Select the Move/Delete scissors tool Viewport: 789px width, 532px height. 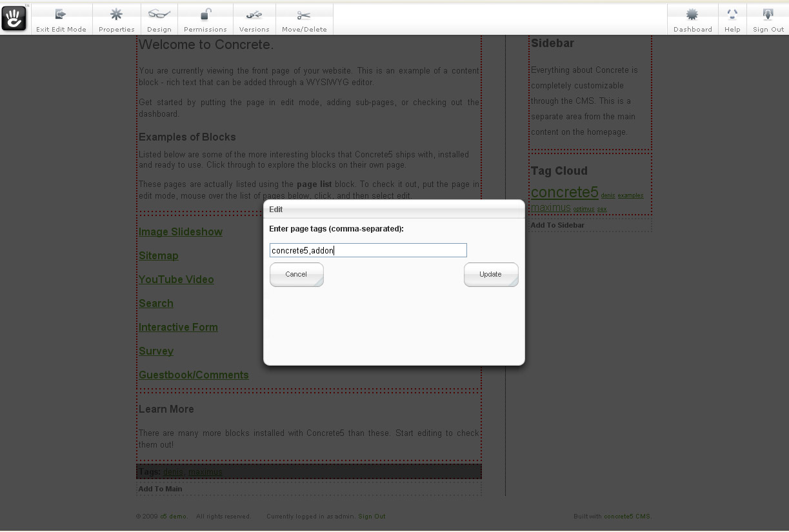pyautogui.click(x=305, y=19)
